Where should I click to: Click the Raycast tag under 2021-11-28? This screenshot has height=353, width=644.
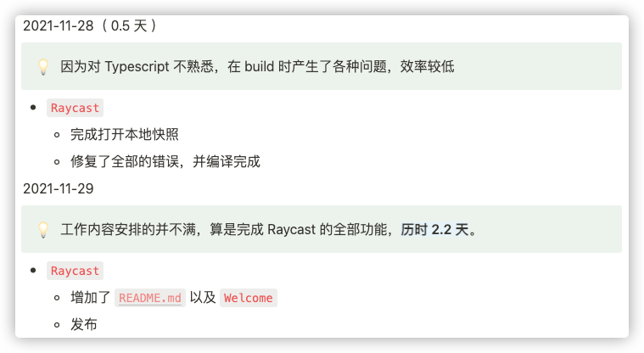[75, 108]
